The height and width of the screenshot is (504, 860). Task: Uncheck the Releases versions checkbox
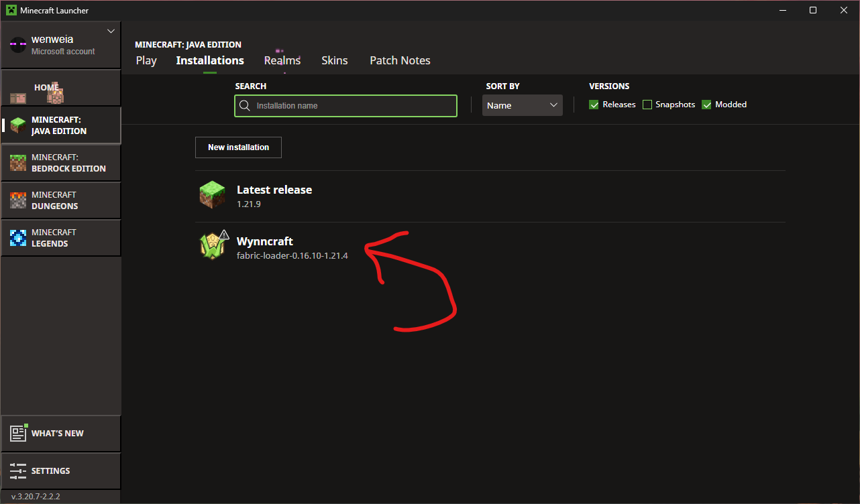point(594,105)
